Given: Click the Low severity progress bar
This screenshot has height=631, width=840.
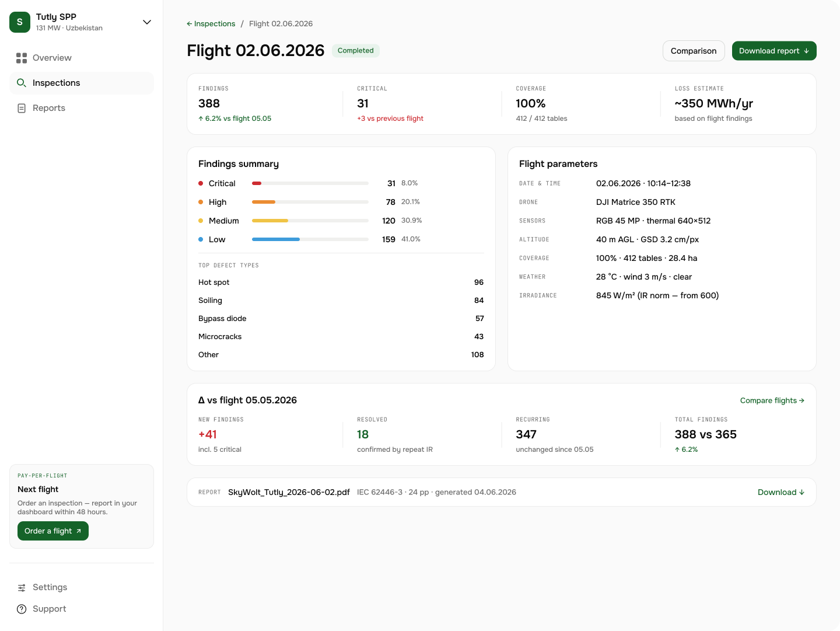Looking at the screenshot, I should 310,239.
